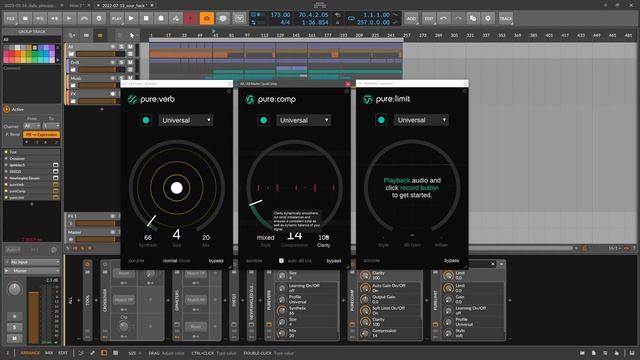
Task: Mute the All track
Action: click(x=130, y=47)
